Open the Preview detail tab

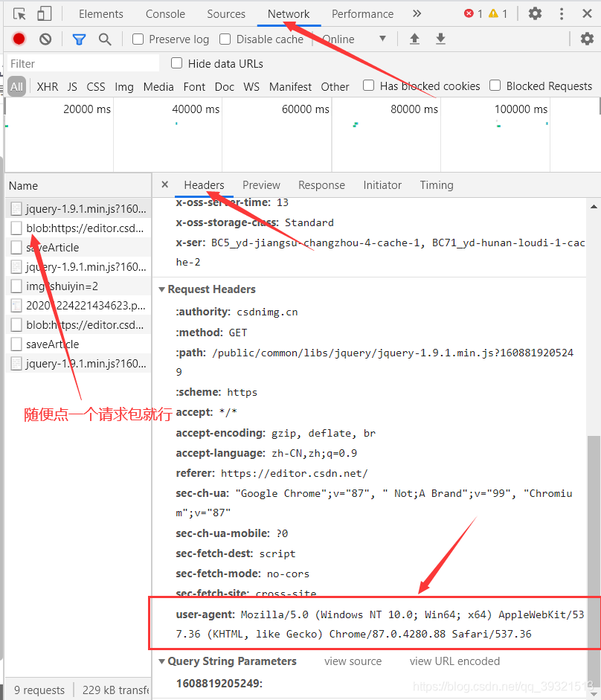click(261, 184)
